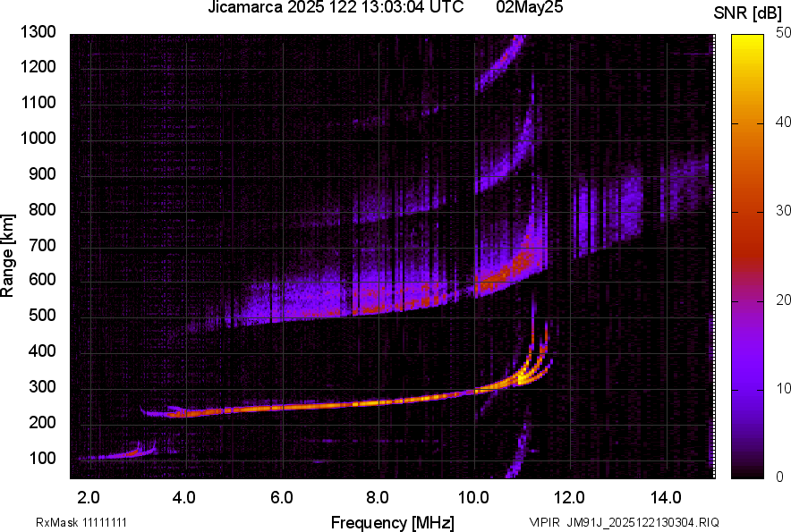Click the SNR [dB] colorbar title

[x=748, y=13]
